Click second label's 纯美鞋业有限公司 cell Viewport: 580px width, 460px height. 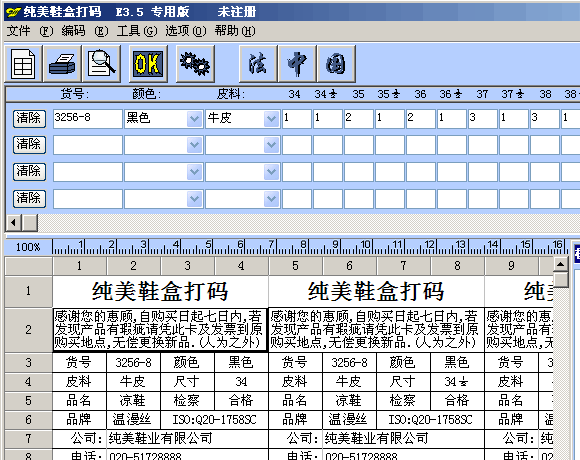coord(403,439)
